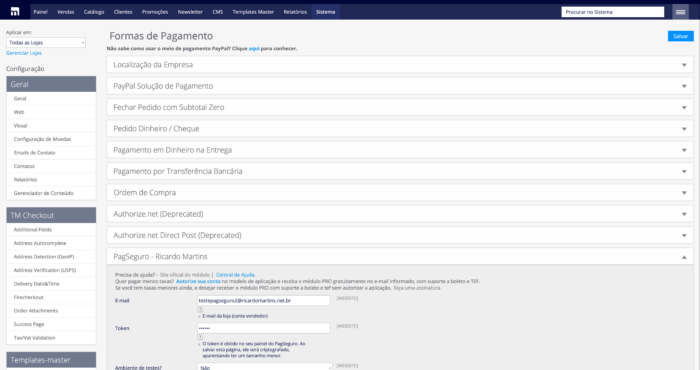The height and width of the screenshot is (370, 700).
Task: Open the Central de Ajuda link
Action: [x=235, y=275]
